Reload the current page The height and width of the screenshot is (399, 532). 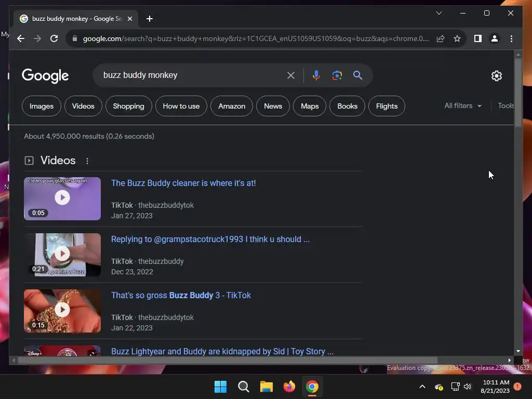[54, 38]
